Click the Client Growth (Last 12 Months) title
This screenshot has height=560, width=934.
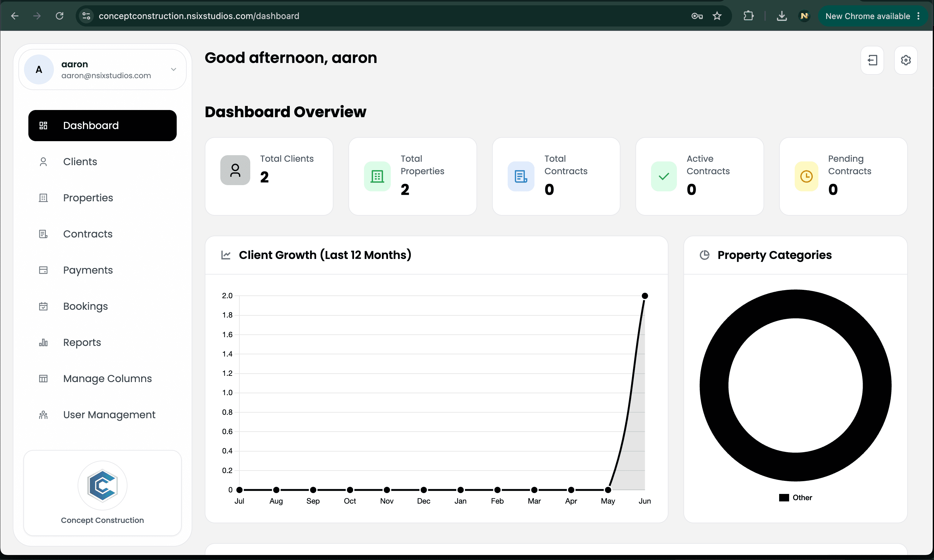[x=325, y=255]
